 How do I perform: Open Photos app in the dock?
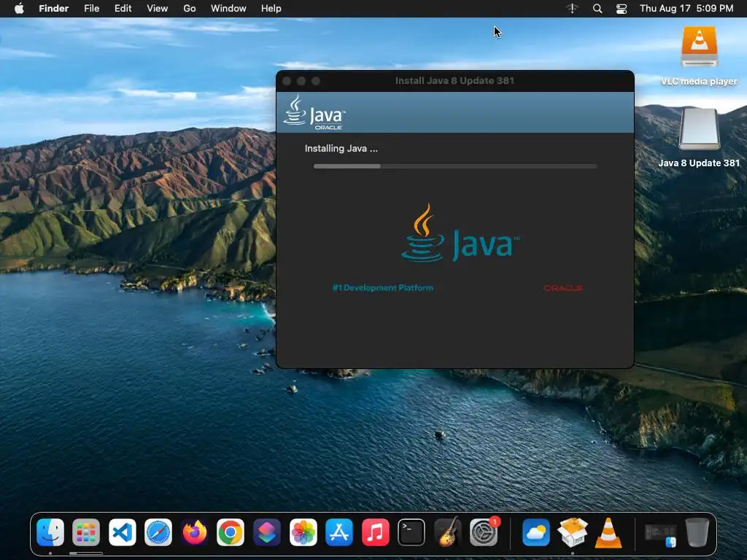point(303,532)
